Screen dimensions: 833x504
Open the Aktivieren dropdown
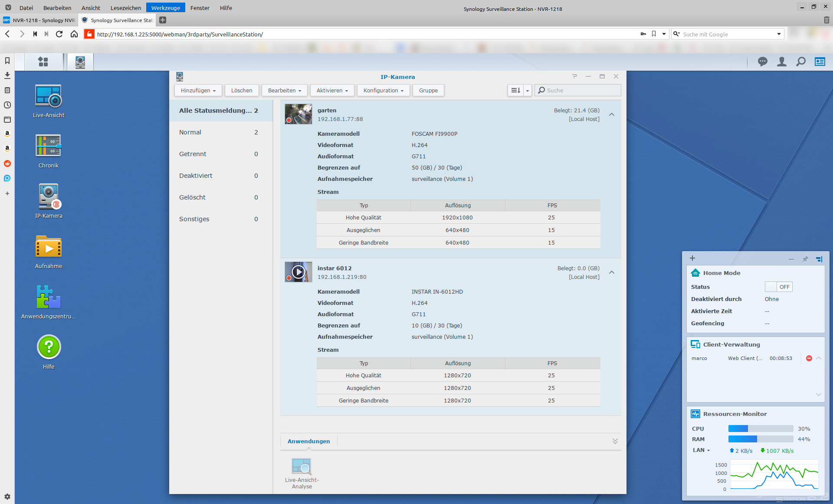point(332,90)
